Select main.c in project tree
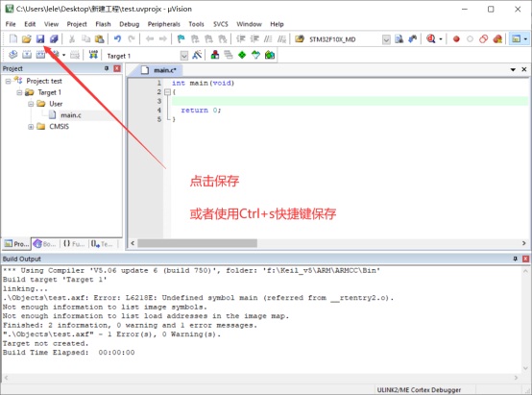Image resolution: width=532 pixels, height=395 pixels. point(70,115)
